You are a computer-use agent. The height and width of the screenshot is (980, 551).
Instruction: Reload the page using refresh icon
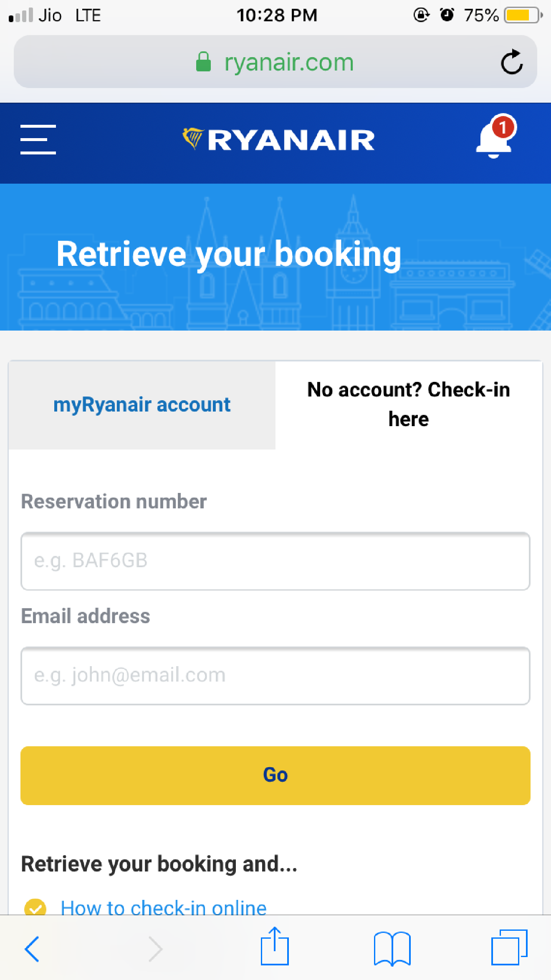511,62
